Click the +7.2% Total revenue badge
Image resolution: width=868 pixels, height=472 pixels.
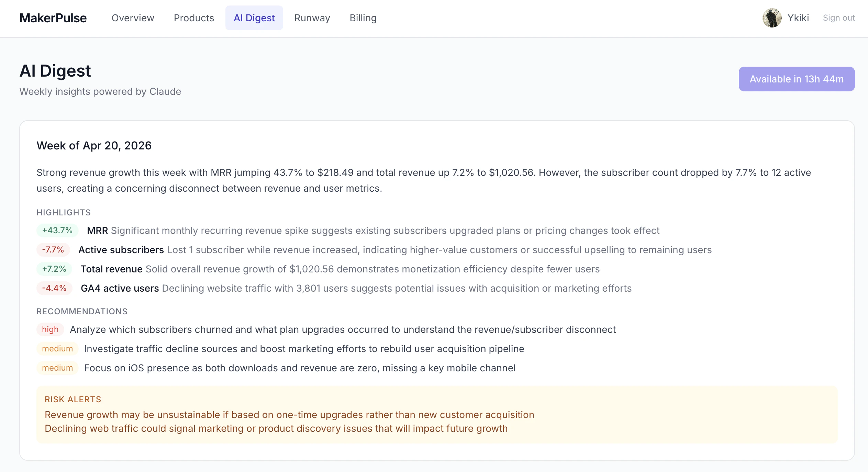click(x=54, y=269)
